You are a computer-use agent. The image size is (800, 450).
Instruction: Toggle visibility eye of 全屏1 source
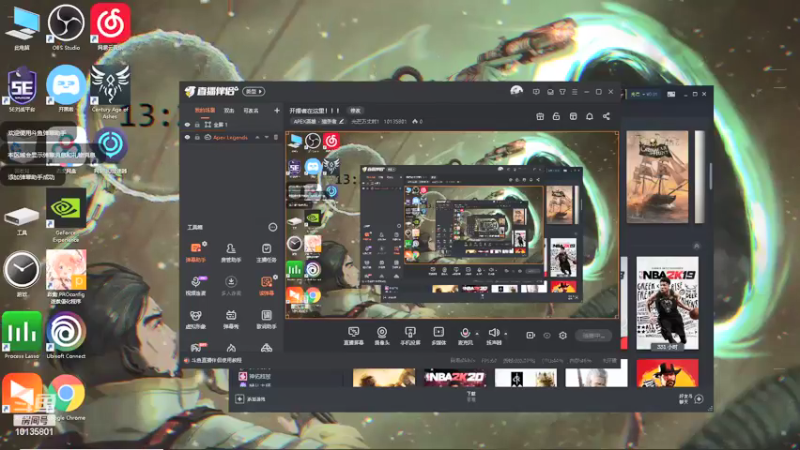click(187, 124)
